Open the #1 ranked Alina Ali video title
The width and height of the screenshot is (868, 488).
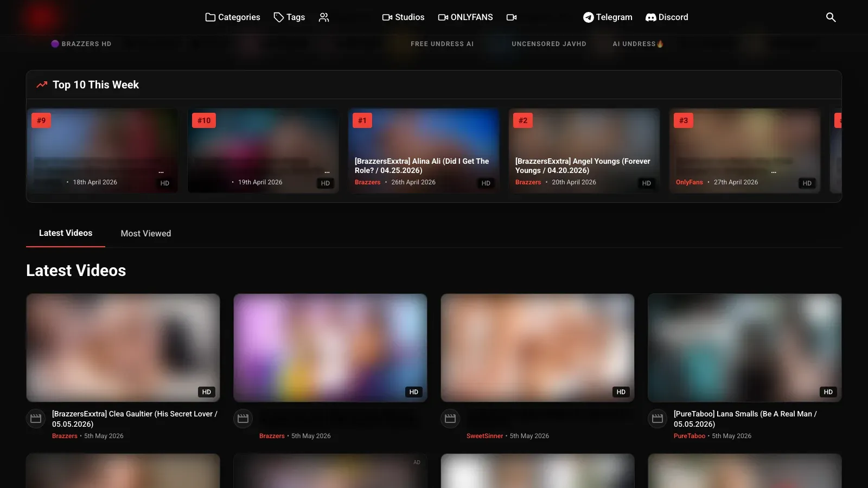tap(422, 166)
